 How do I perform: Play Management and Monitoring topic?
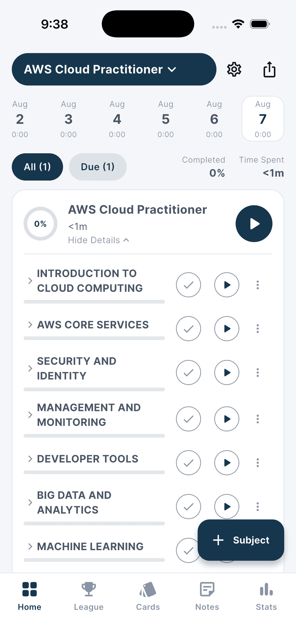pos(227,419)
